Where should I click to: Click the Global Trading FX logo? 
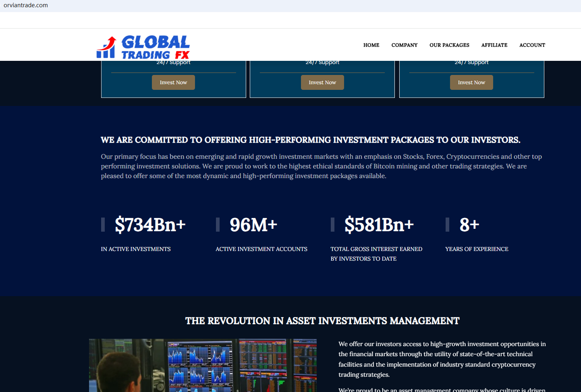[143, 47]
